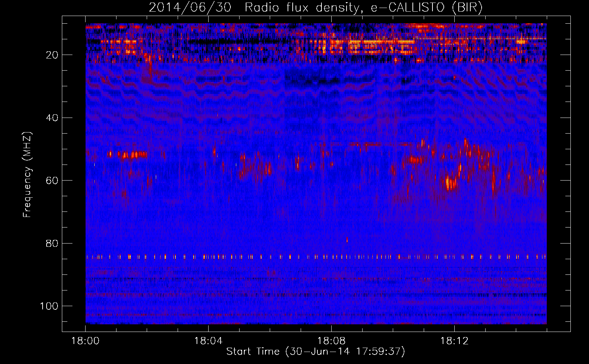The height and width of the screenshot is (364, 589).
Task: Select the 18:08 time tick label
Action: click(x=331, y=341)
